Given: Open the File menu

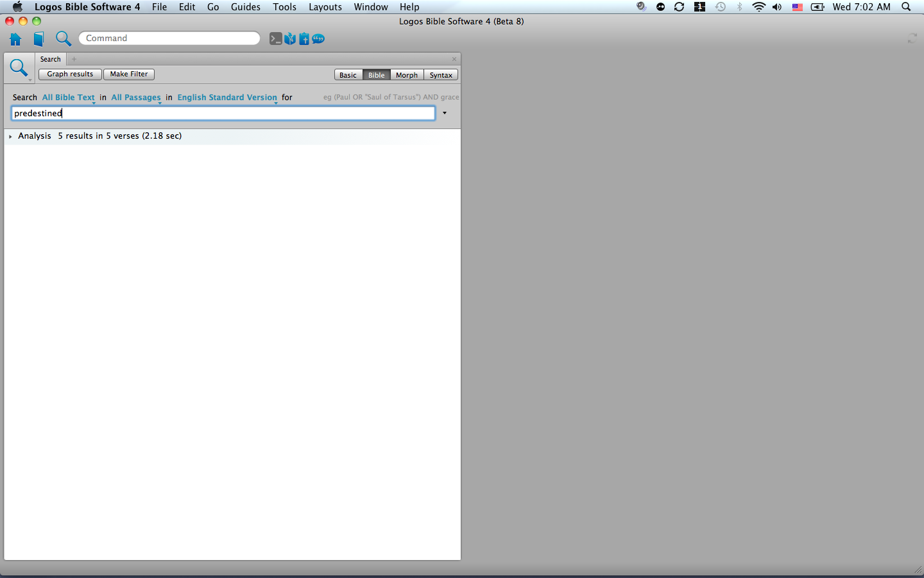Looking at the screenshot, I should 159,7.
